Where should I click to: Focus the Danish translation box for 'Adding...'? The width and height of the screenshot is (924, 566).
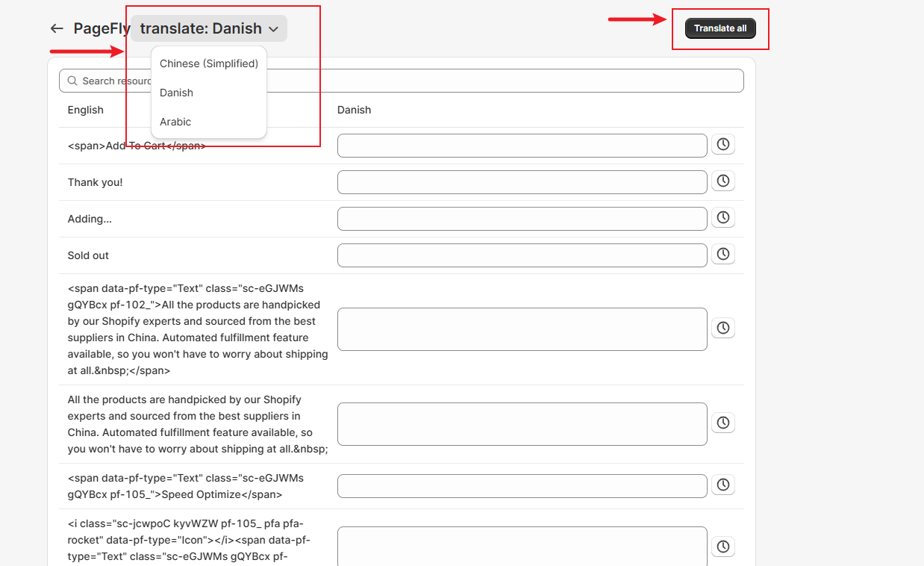pyautogui.click(x=522, y=219)
